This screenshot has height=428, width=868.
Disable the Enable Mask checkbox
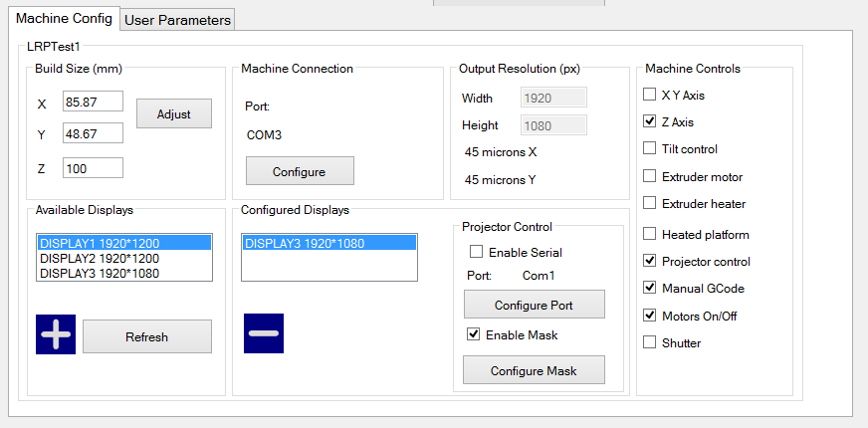(474, 334)
